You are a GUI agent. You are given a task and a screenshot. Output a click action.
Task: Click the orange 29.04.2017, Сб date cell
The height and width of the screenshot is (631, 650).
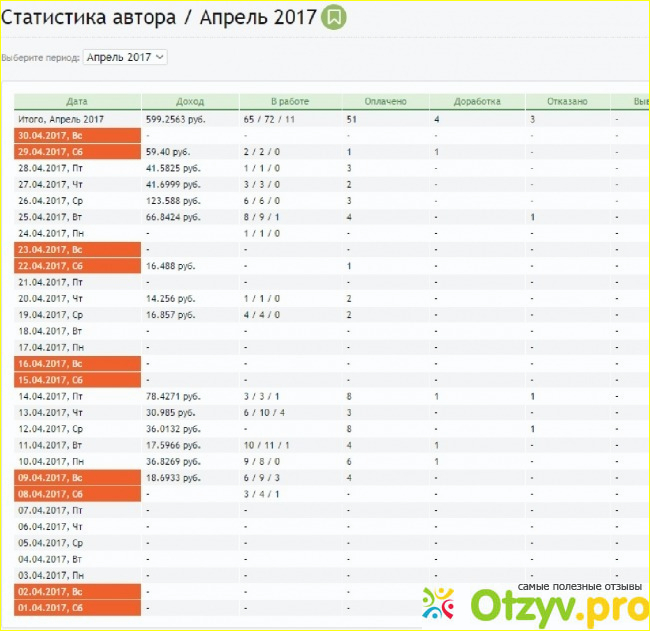click(77, 151)
